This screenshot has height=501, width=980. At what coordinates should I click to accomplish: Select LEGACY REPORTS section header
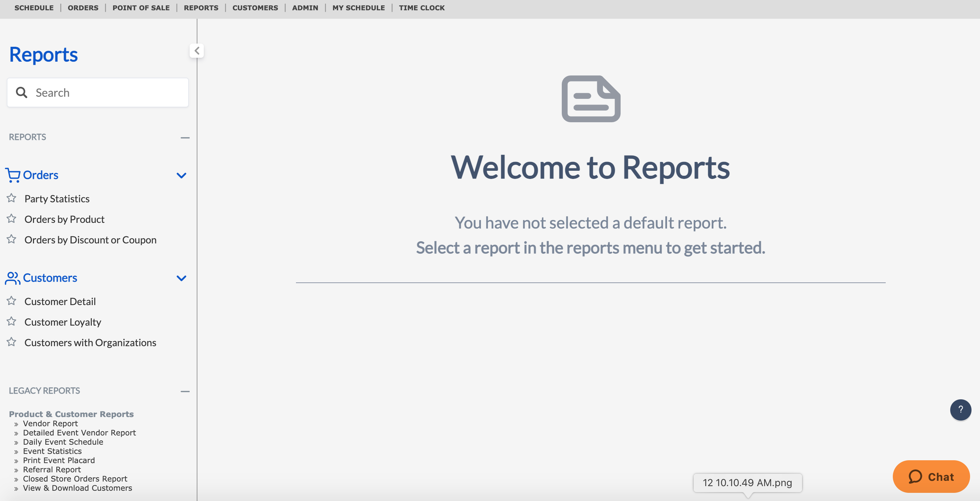point(44,390)
